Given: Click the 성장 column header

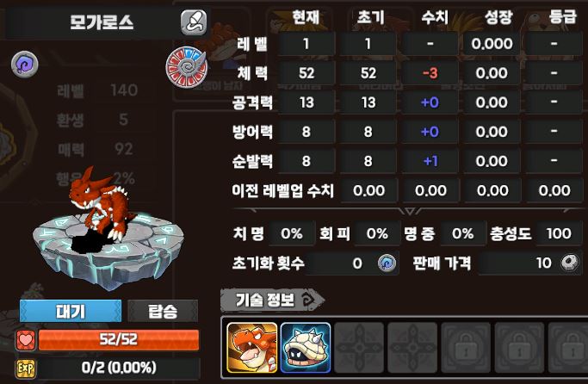Looking at the screenshot, I should click(498, 17).
